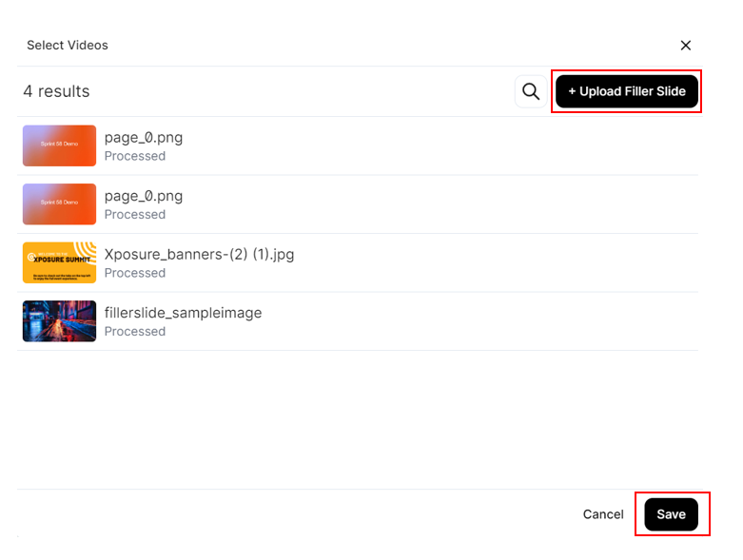Select the fillerslide_sampleimage file name
Image resolution: width=743 pixels, height=560 pixels.
click(x=183, y=313)
